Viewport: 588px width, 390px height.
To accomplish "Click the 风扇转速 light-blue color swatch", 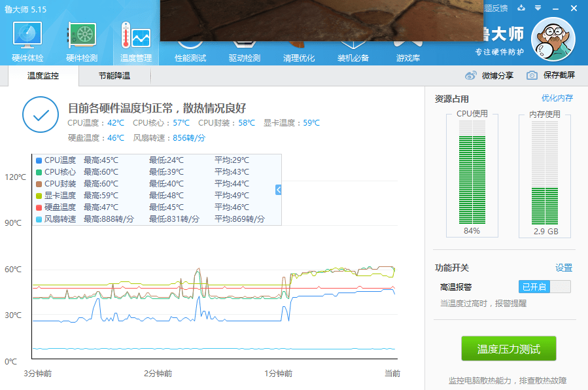I will 39,219.
